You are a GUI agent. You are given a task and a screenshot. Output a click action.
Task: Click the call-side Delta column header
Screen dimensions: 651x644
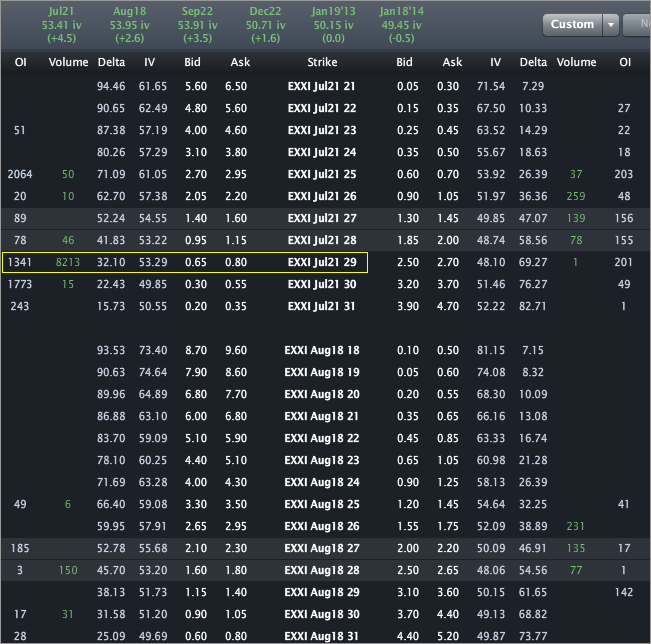pyautogui.click(x=111, y=62)
